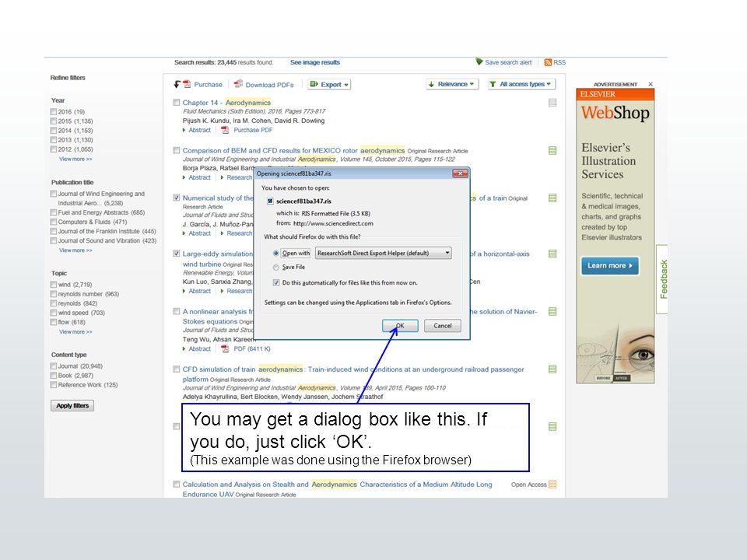Click access icon beside Numerical study train article
The height and width of the screenshot is (560, 747).
pyautogui.click(x=552, y=198)
